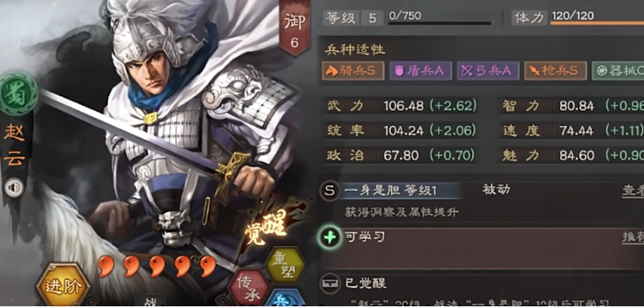The height and width of the screenshot is (307, 644).
Task: Mute character voice via speaker icon
Action: pyautogui.click(x=14, y=188)
